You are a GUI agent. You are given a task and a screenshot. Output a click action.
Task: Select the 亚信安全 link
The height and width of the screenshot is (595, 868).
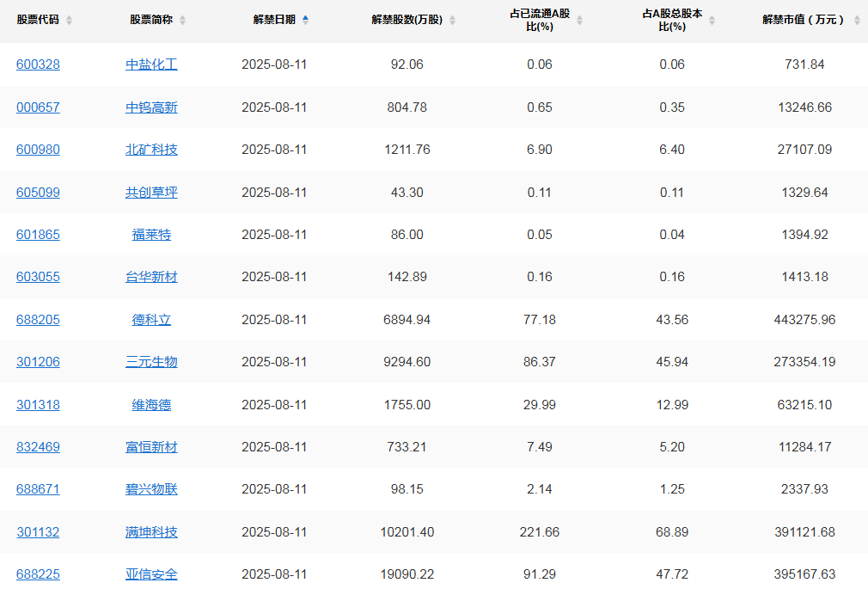[x=151, y=574]
